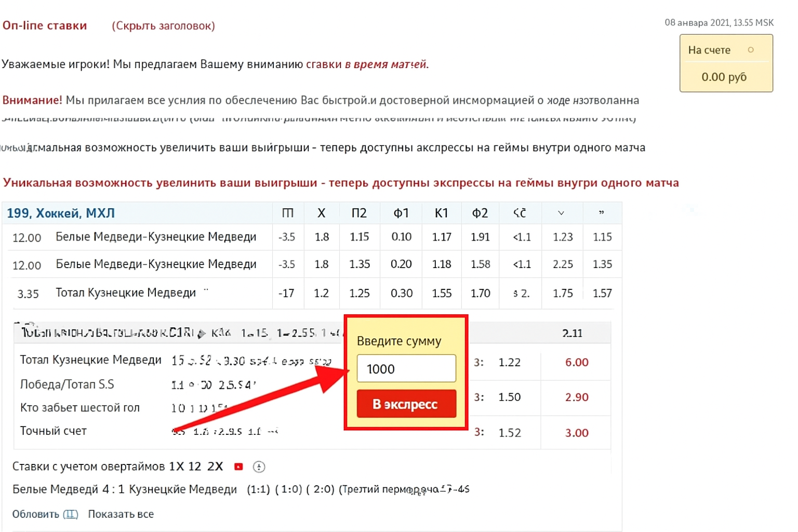
Task: Expand the chevron-down column in odds header
Action: pyautogui.click(x=561, y=213)
